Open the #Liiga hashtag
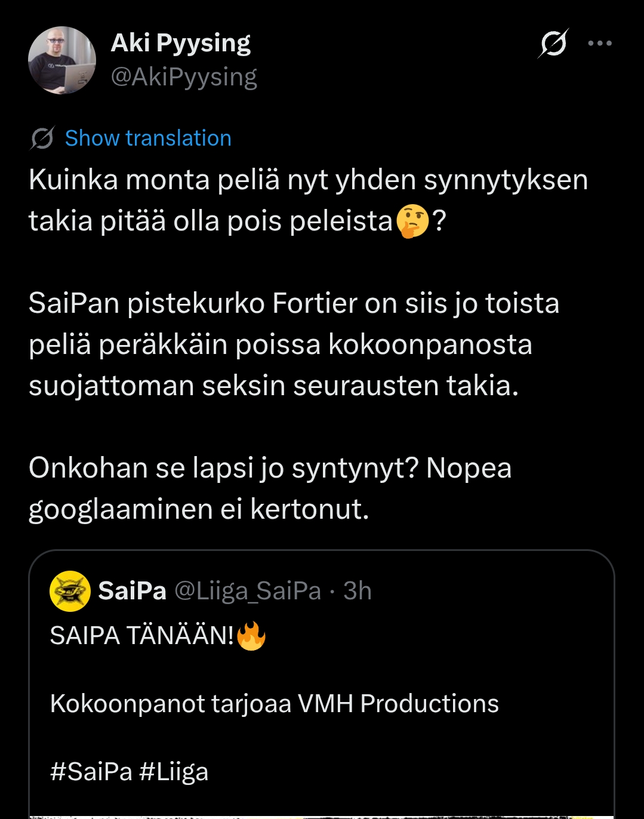Viewport: 644px width, 819px height. (174, 772)
